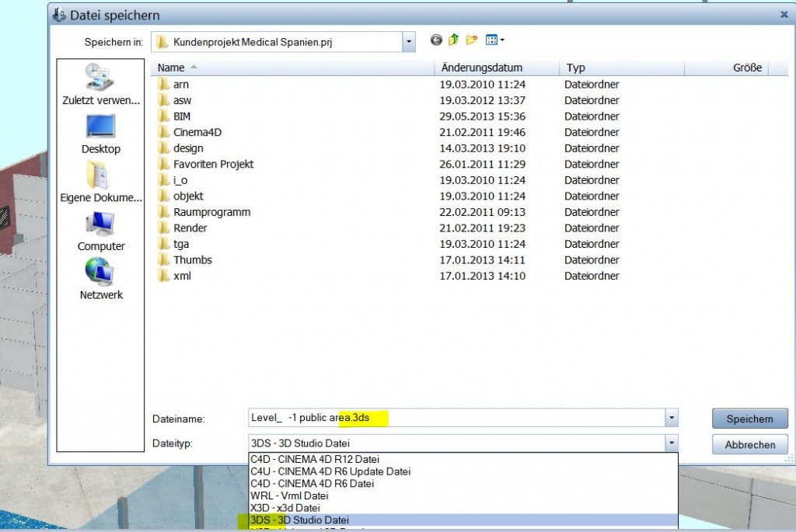The height and width of the screenshot is (532, 796).
Task: Select C4U - CINEMA 4D R6 Update Datei
Action: click(330, 471)
